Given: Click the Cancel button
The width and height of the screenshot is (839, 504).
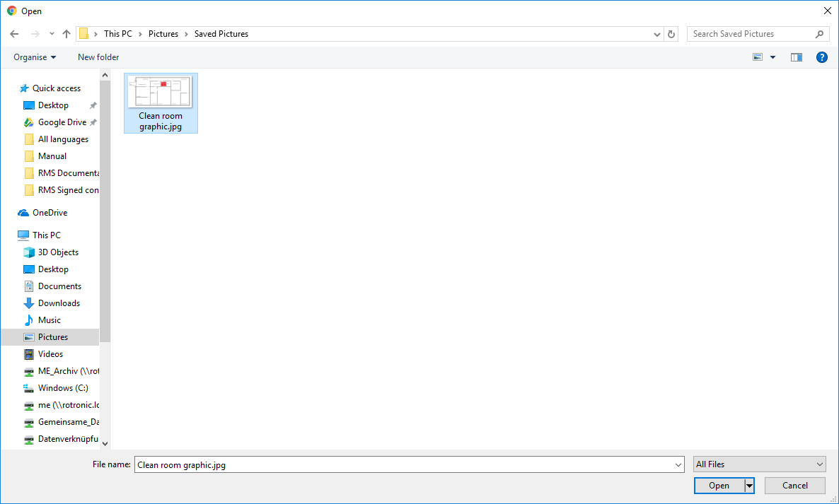Looking at the screenshot, I should point(794,486).
